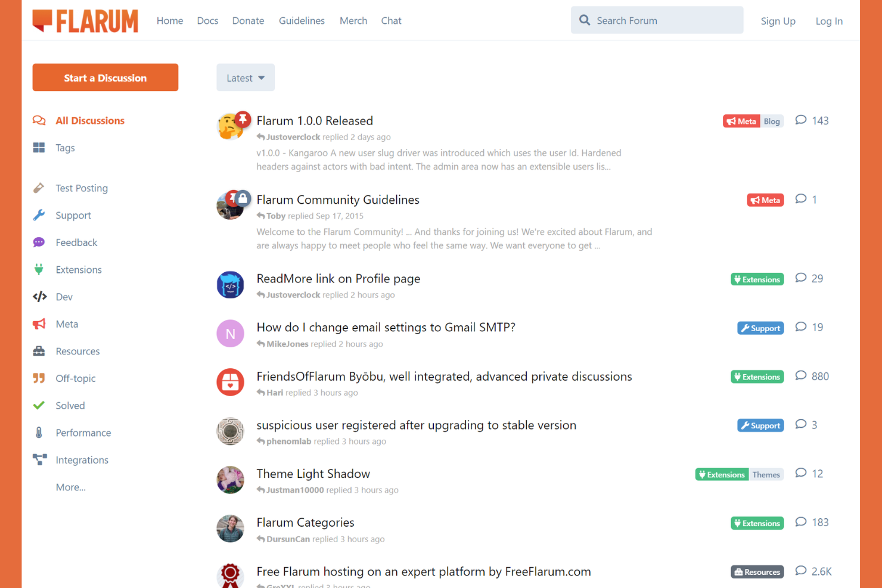The height and width of the screenshot is (588, 882).
Task: Open Docs in top navigation
Action: pos(207,20)
